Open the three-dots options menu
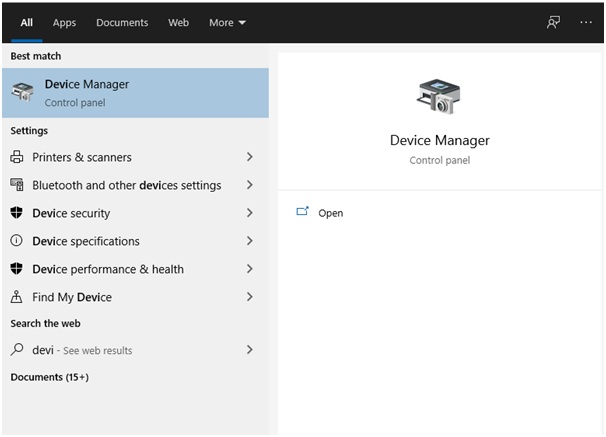This screenshot has width=606, height=437. [586, 22]
